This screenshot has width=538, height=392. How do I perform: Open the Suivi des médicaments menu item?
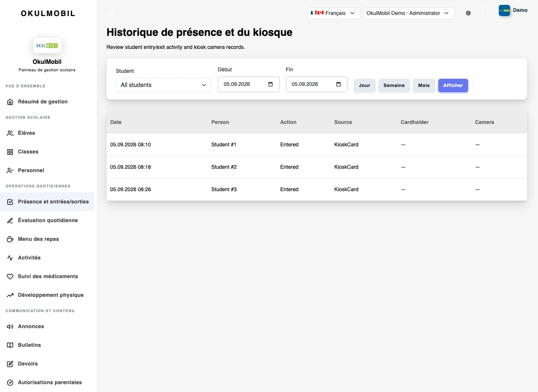click(47, 277)
